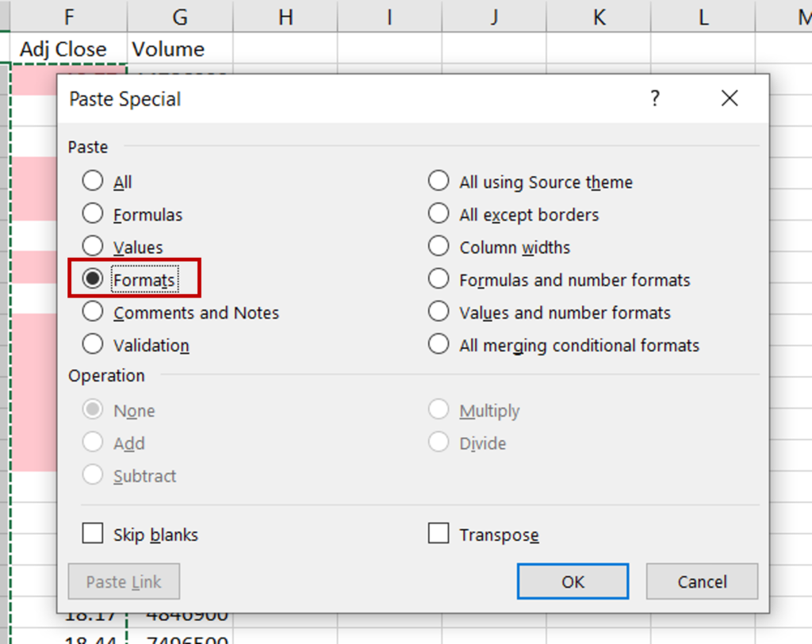812x644 pixels.
Task: Select column F header
Action: pyautogui.click(x=69, y=16)
